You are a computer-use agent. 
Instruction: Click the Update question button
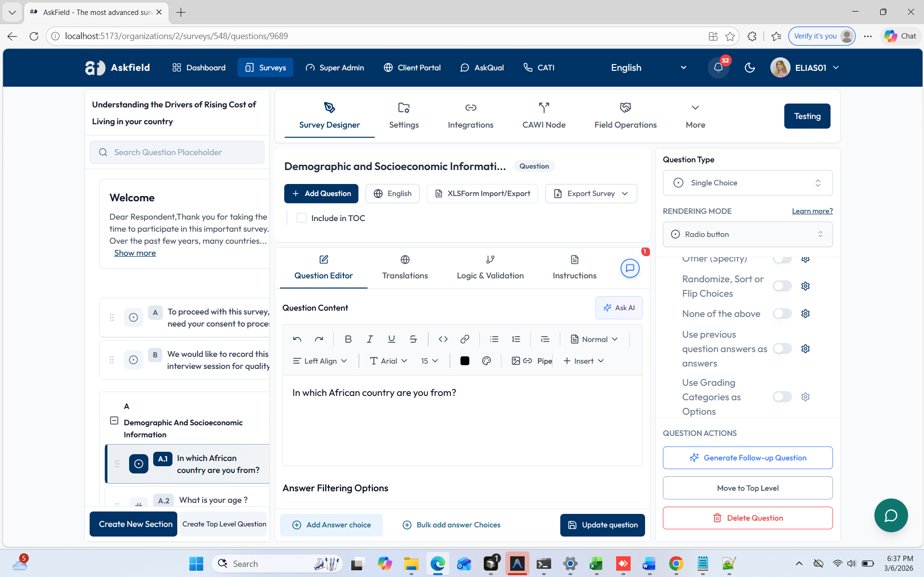[x=602, y=525]
